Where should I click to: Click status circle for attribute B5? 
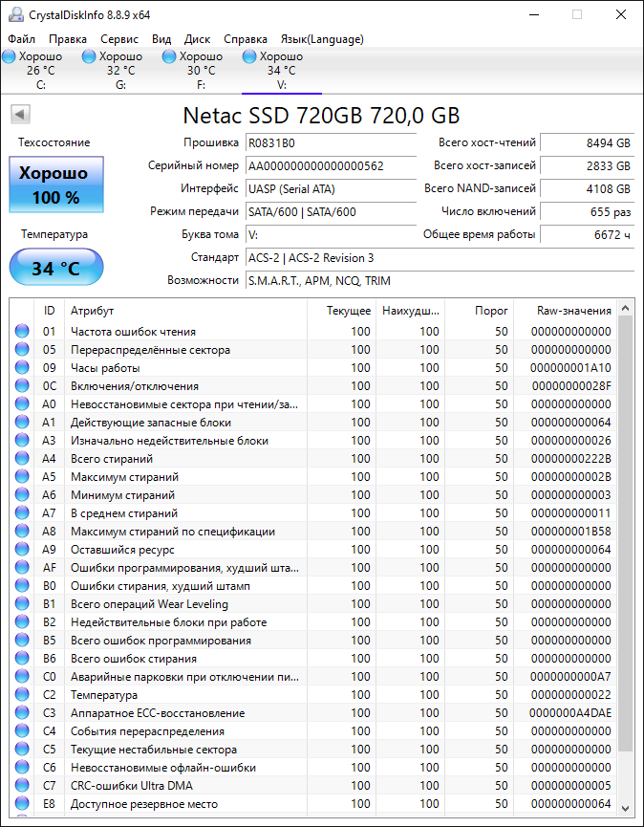(22, 641)
